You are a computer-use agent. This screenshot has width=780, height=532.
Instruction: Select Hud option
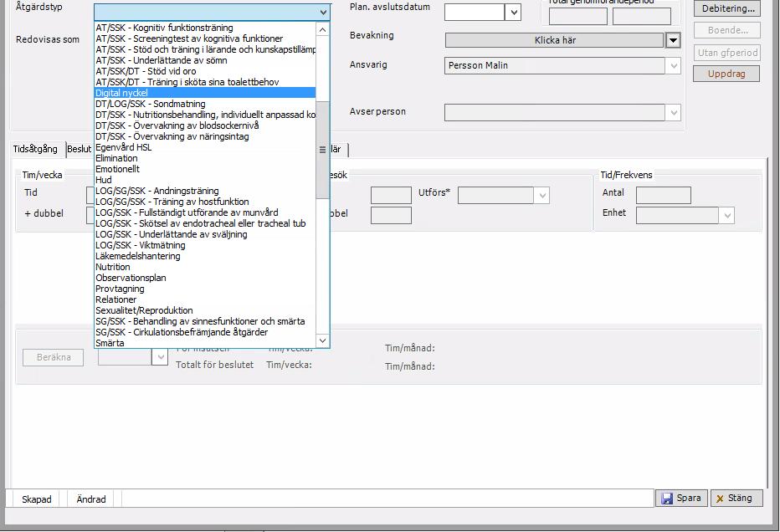204,180
